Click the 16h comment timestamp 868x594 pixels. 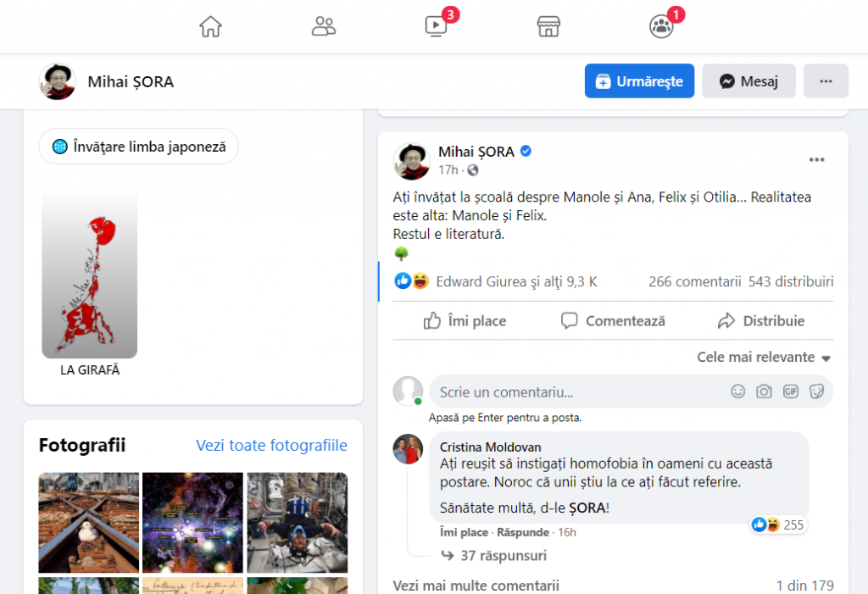(x=567, y=532)
